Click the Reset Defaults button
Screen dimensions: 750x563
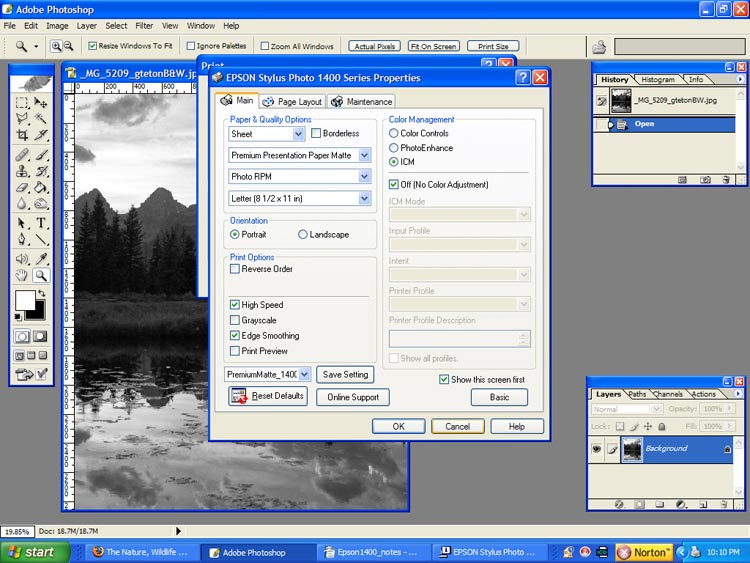click(268, 396)
